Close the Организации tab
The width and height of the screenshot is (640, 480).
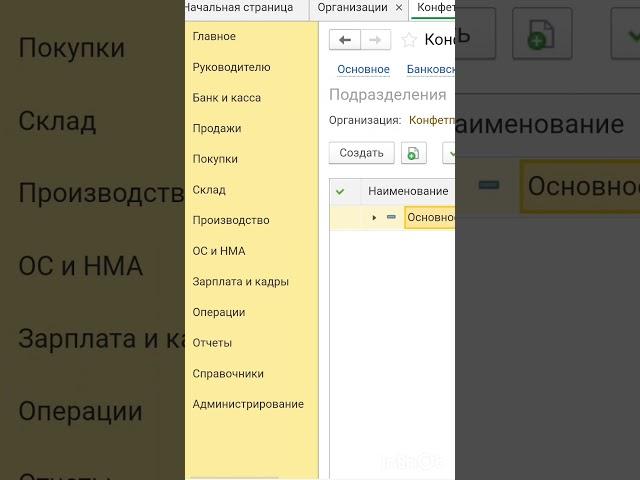point(399,8)
